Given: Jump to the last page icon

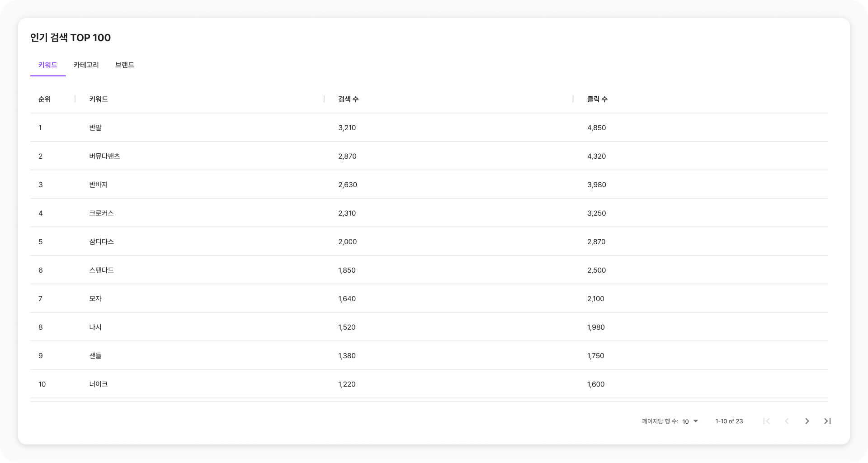Looking at the screenshot, I should pyautogui.click(x=827, y=421).
